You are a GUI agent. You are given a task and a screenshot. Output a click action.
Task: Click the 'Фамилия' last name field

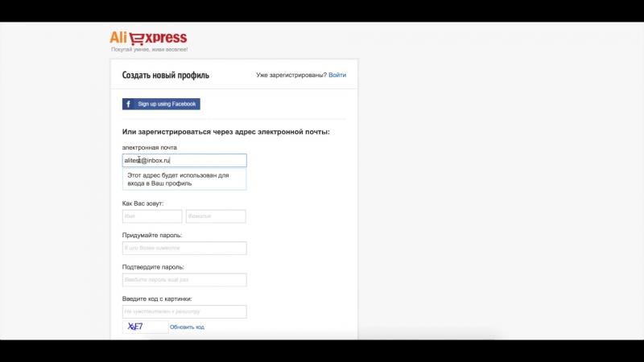216,216
